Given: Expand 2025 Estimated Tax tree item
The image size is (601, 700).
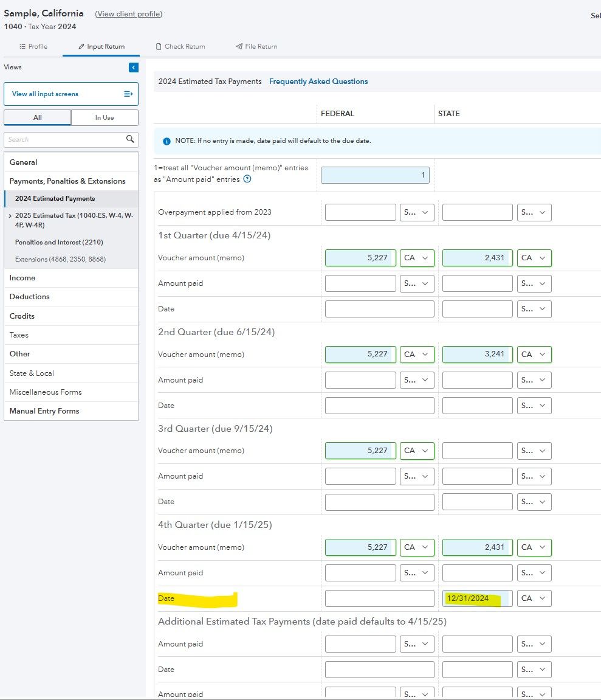Looking at the screenshot, I should coord(10,216).
